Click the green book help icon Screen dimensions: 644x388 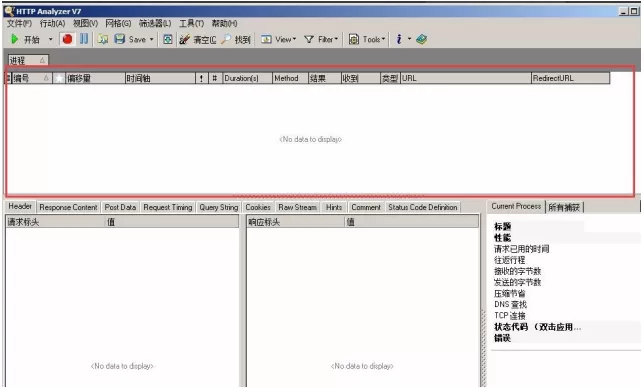point(421,39)
